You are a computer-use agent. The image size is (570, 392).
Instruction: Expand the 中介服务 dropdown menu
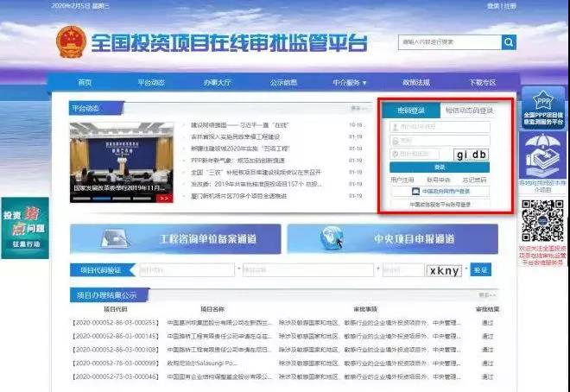(345, 83)
